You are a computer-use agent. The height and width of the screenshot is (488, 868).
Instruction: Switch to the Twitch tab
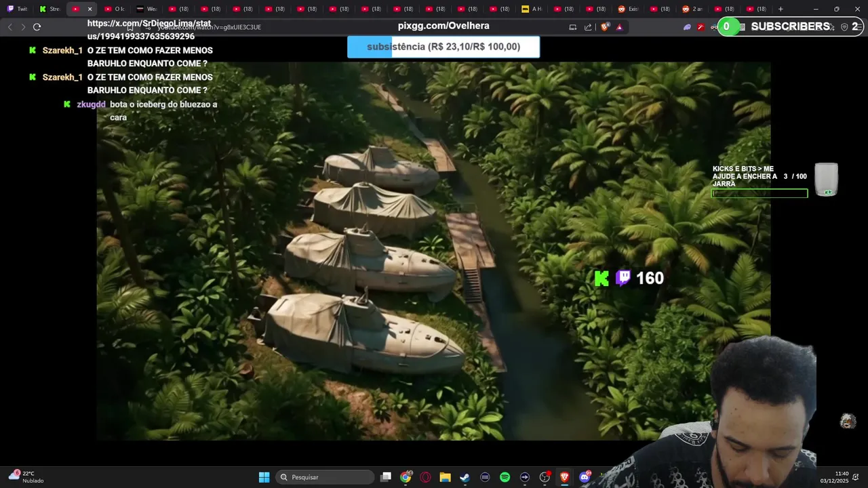coord(17,9)
